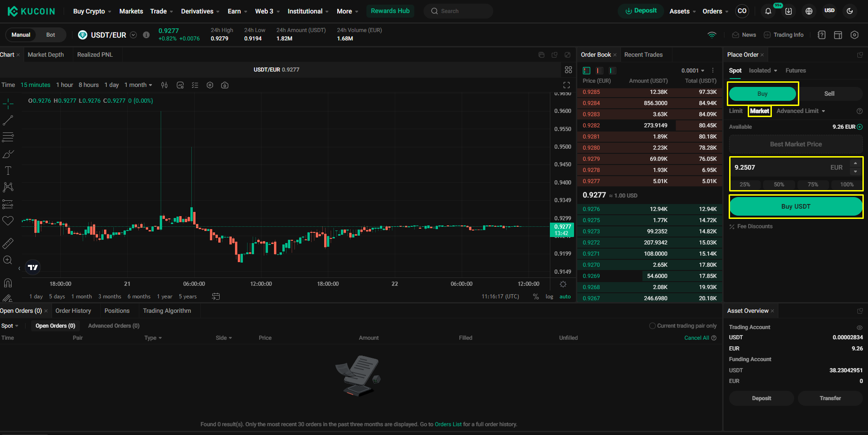The image size is (868, 435).
Task: Select the 50% amount option
Action: point(779,185)
